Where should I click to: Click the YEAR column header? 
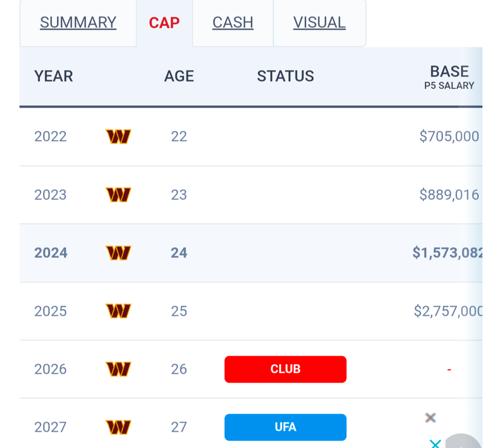click(x=54, y=76)
